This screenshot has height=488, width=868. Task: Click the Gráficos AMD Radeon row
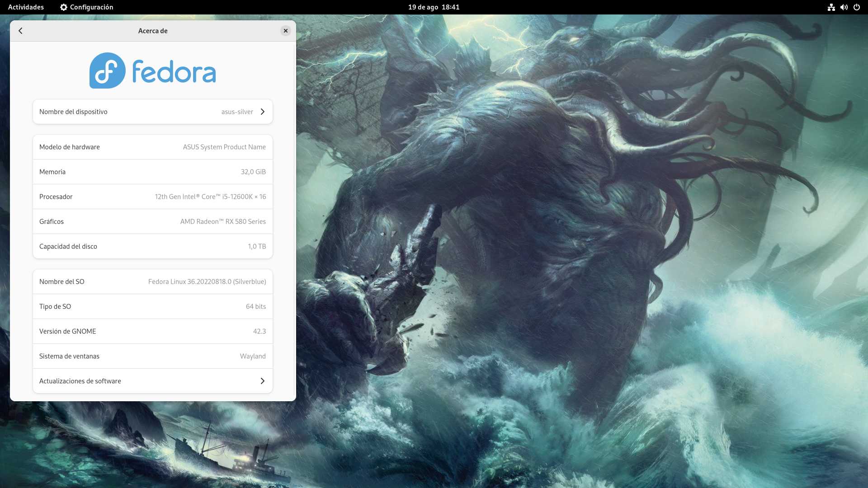point(152,221)
